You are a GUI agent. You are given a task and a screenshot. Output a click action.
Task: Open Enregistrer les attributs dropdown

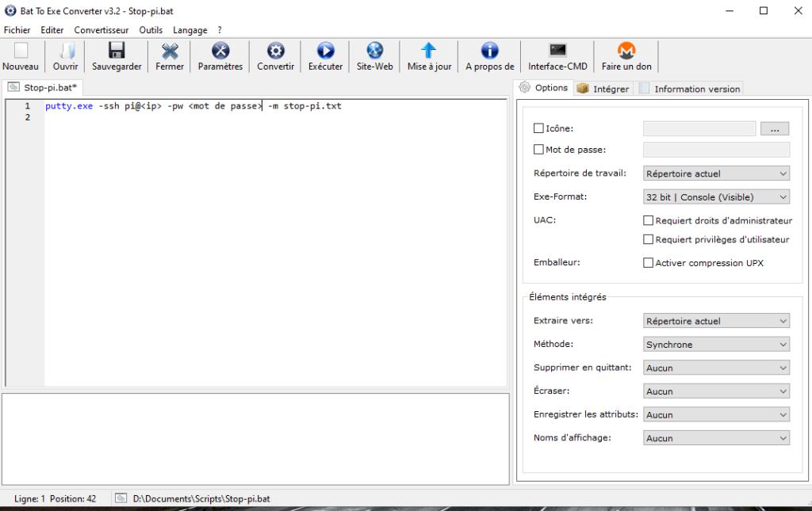(716, 414)
